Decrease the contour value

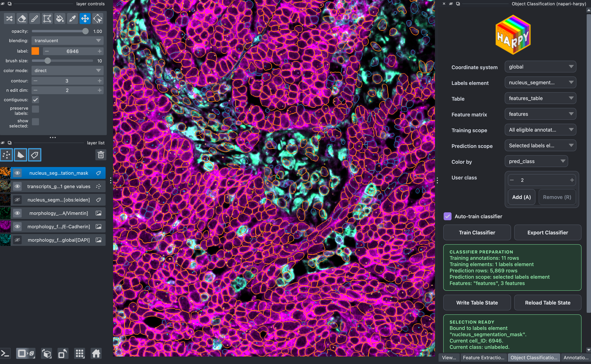click(35, 81)
